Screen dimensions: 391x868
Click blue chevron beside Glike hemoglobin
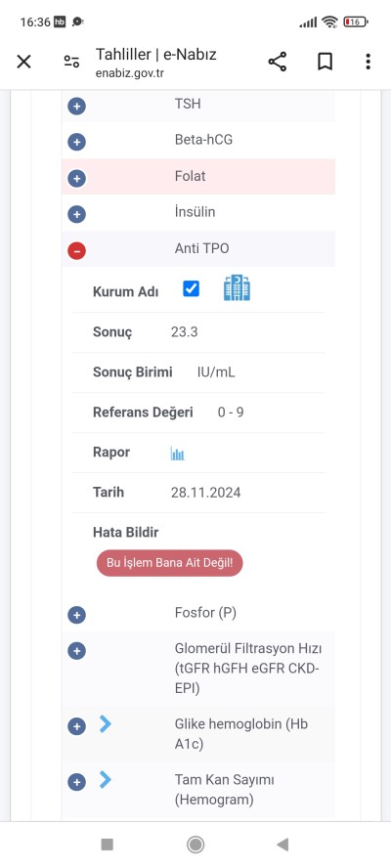click(106, 723)
